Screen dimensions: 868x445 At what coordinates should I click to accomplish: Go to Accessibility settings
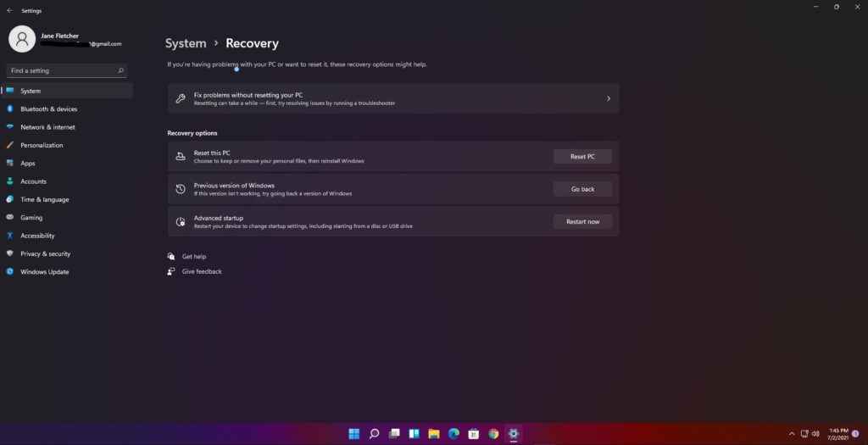(67, 236)
